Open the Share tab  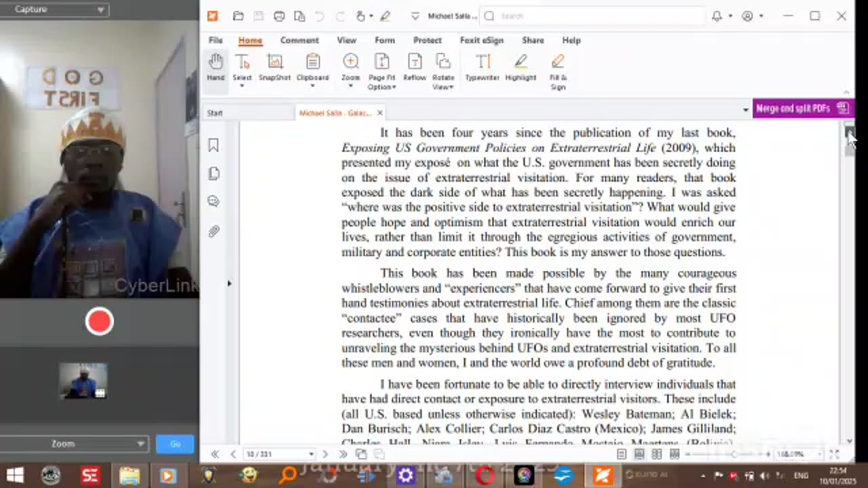(x=532, y=40)
